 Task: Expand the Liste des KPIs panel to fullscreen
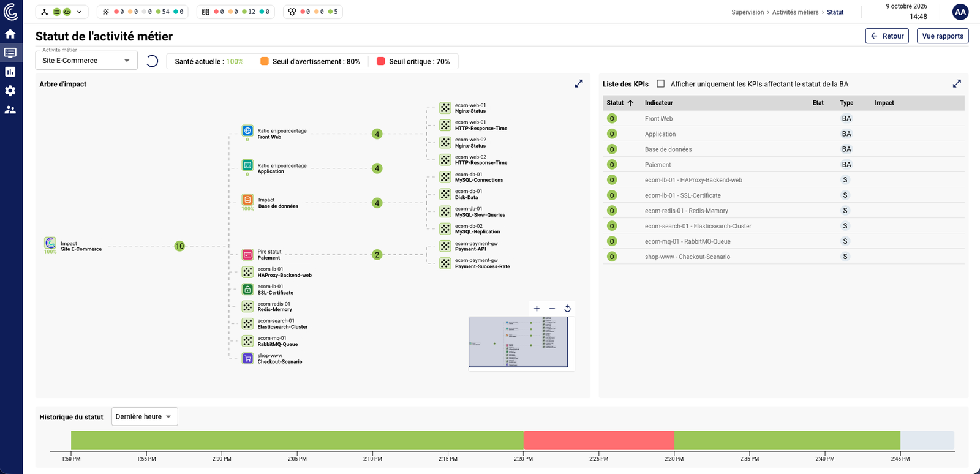click(957, 84)
